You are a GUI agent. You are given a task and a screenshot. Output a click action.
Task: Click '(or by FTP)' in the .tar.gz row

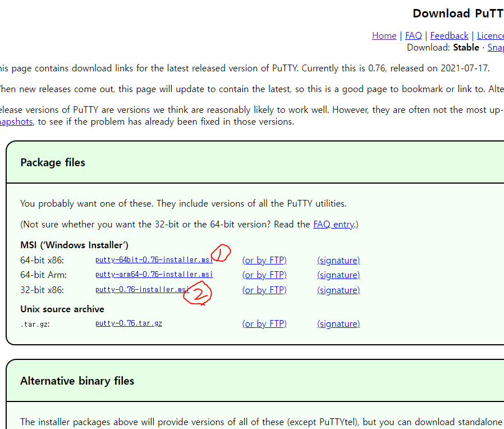tap(264, 323)
